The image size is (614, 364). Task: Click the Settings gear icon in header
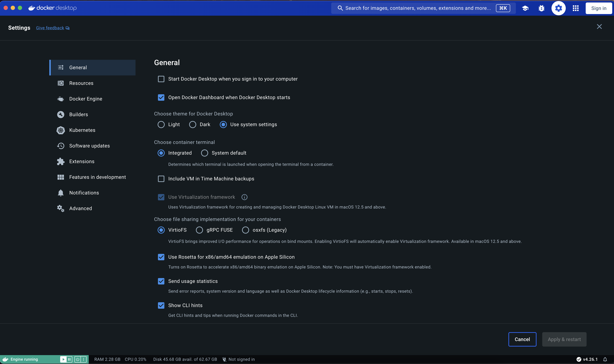click(x=558, y=8)
